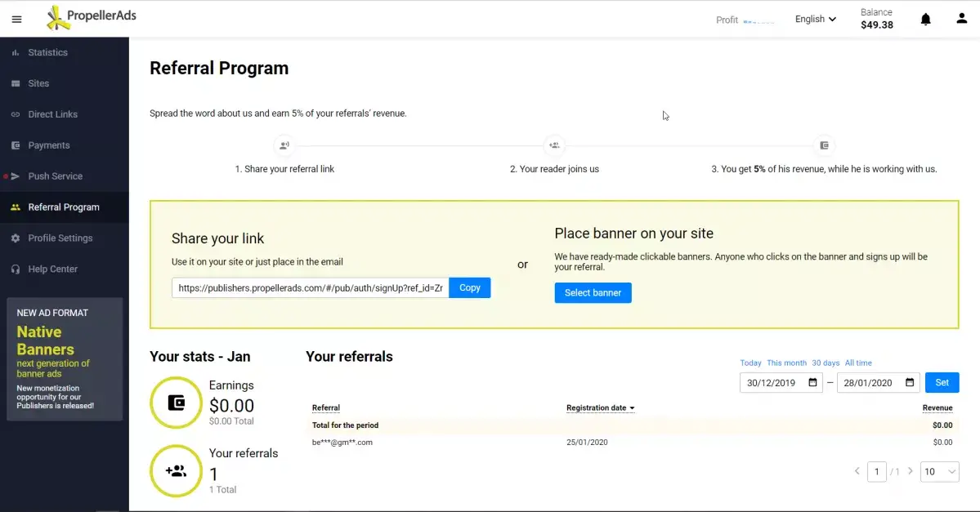The width and height of the screenshot is (980, 512).
Task: Open the user account icon
Action: pyautogui.click(x=962, y=19)
